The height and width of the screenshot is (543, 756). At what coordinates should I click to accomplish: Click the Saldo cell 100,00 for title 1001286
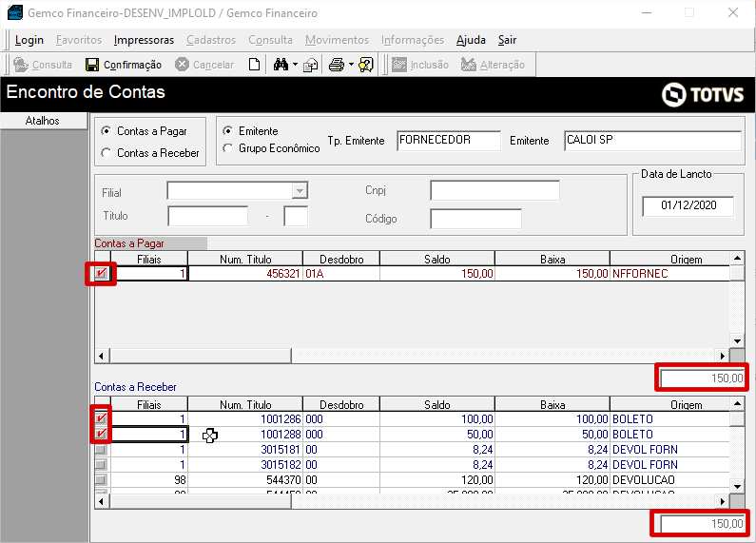point(437,419)
